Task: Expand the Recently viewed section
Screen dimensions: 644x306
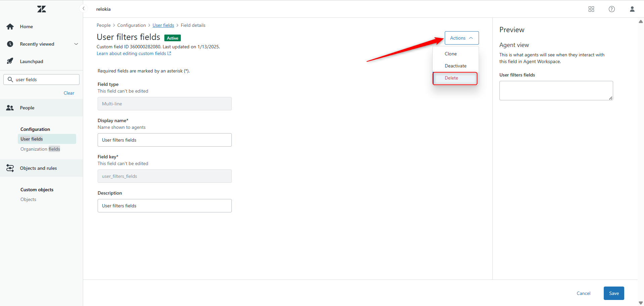Action: pyautogui.click(x=76, y=44)
